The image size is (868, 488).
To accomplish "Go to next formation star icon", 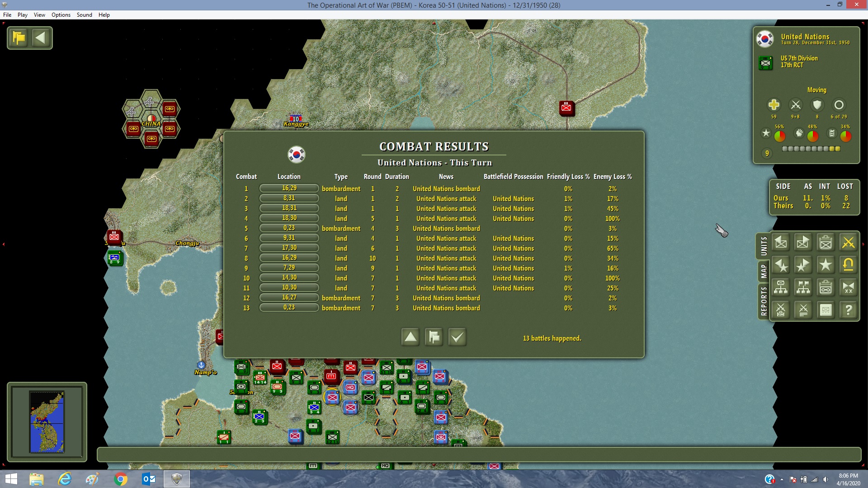I will [x=803, y=265].
